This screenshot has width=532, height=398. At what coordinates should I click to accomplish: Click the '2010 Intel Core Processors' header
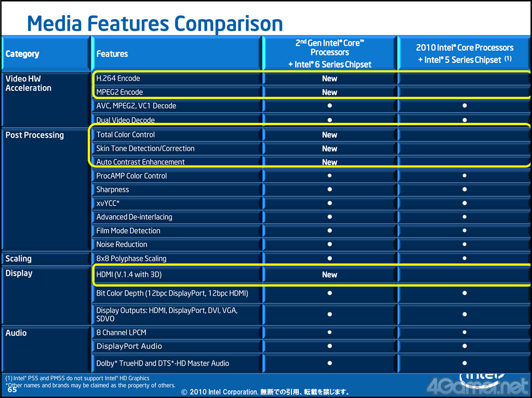[464, 53]
